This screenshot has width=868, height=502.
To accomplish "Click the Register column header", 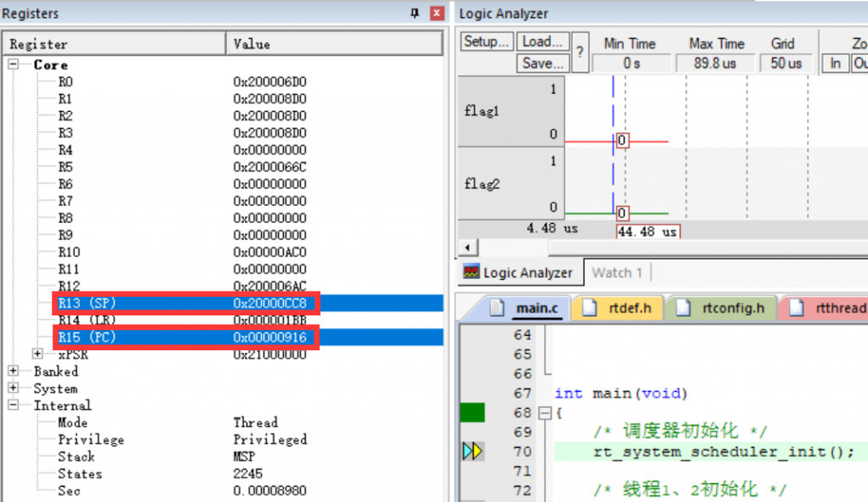I will coord(114,44).
